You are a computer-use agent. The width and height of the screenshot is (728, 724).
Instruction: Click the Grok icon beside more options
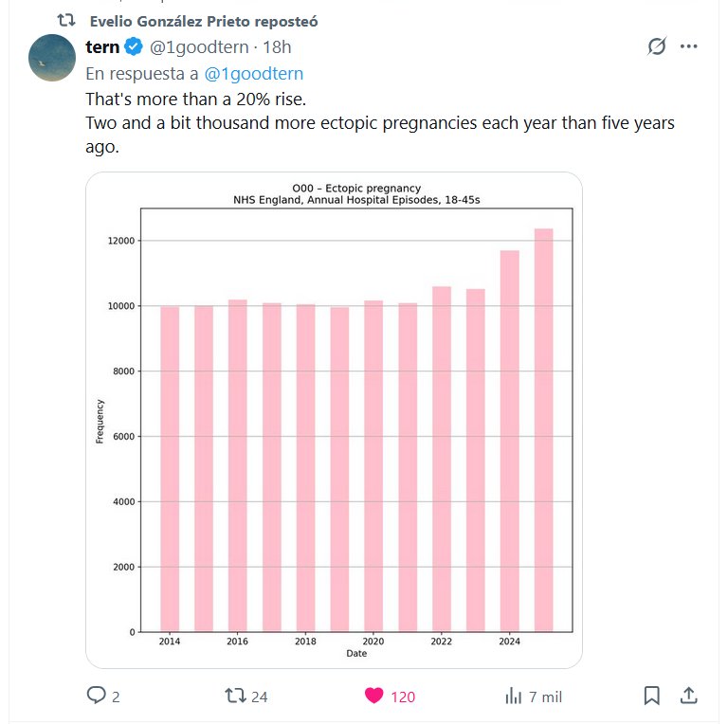656,46
